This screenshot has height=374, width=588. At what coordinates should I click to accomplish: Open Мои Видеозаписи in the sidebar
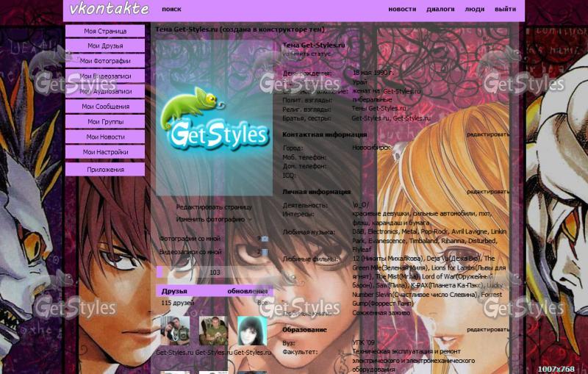(105, 76)
